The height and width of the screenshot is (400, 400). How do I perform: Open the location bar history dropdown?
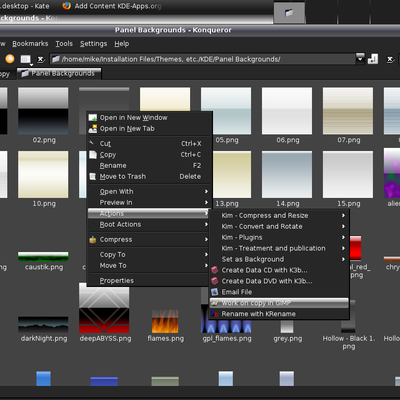[360, 59]
